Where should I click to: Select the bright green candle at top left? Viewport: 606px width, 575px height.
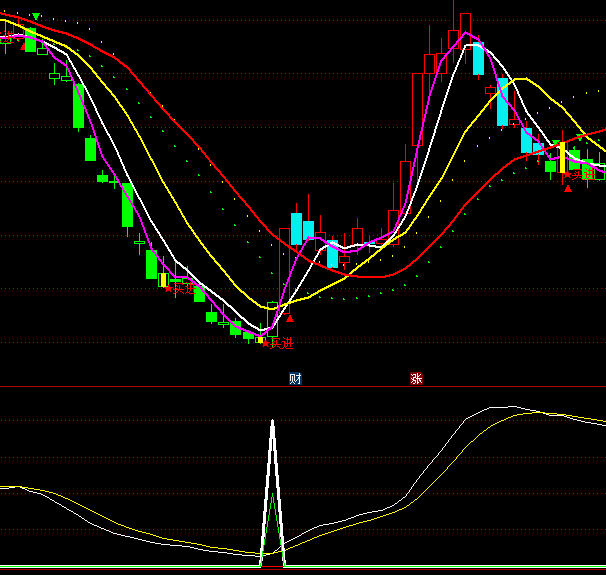pos(31,40)
